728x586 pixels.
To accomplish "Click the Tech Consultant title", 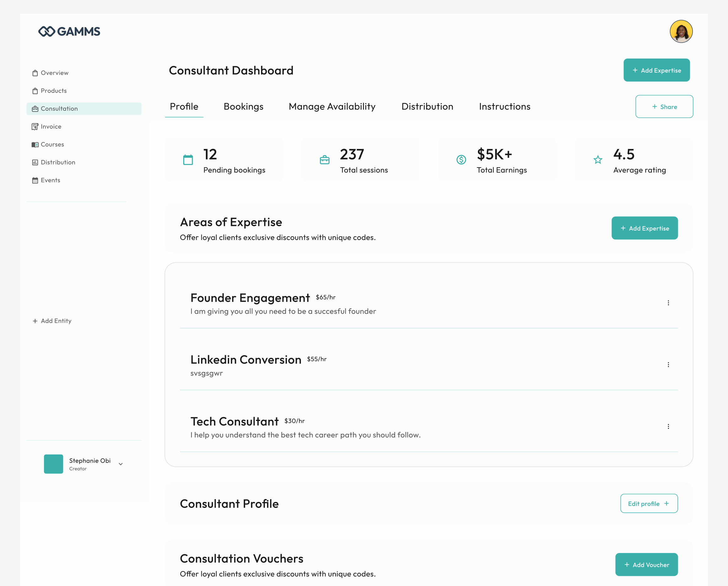I will (x=234, y=422).
